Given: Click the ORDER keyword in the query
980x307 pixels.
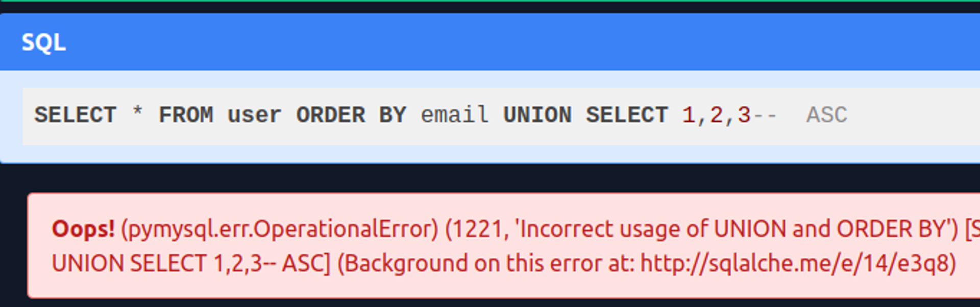Looking at the screenshot, I should 331,115.
